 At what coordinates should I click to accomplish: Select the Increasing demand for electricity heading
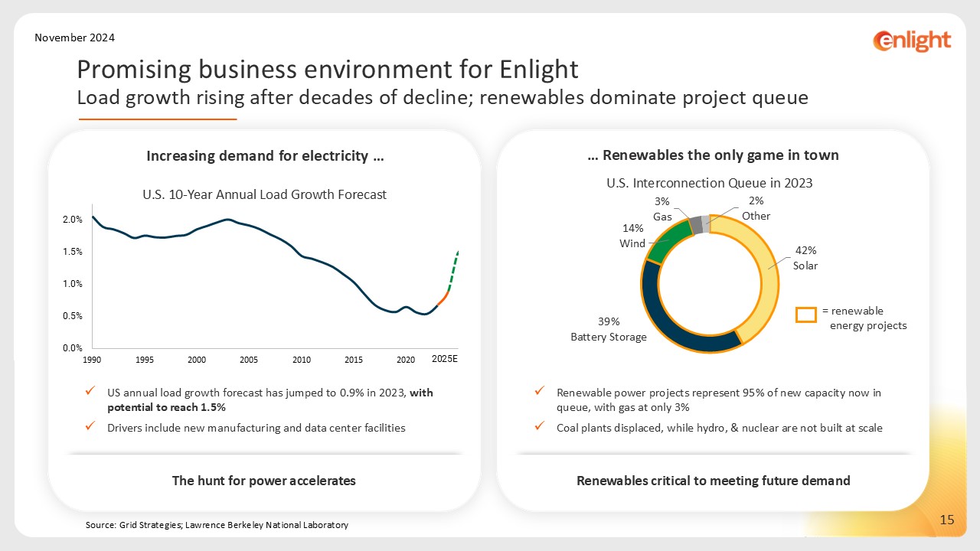[x=265, y=156]
